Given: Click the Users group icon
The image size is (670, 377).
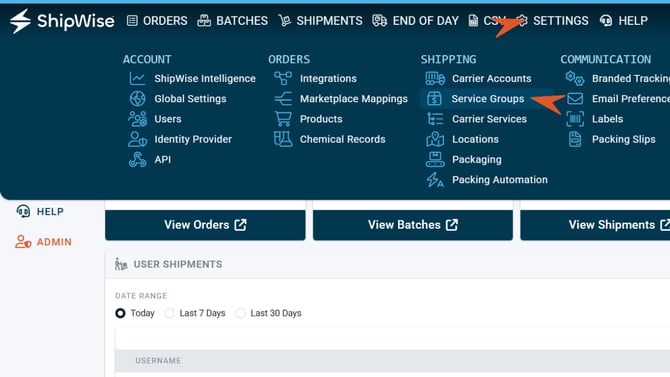Looking at the screenshot, I should pos(138,119).
